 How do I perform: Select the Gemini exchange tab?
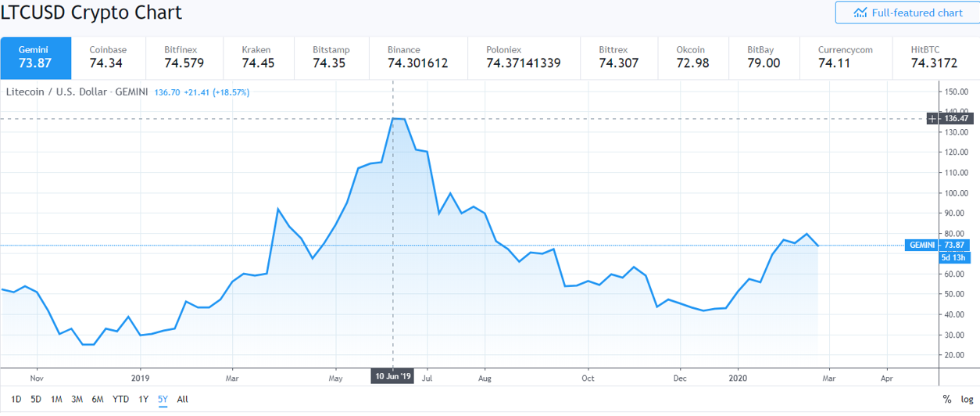(35, 57)
